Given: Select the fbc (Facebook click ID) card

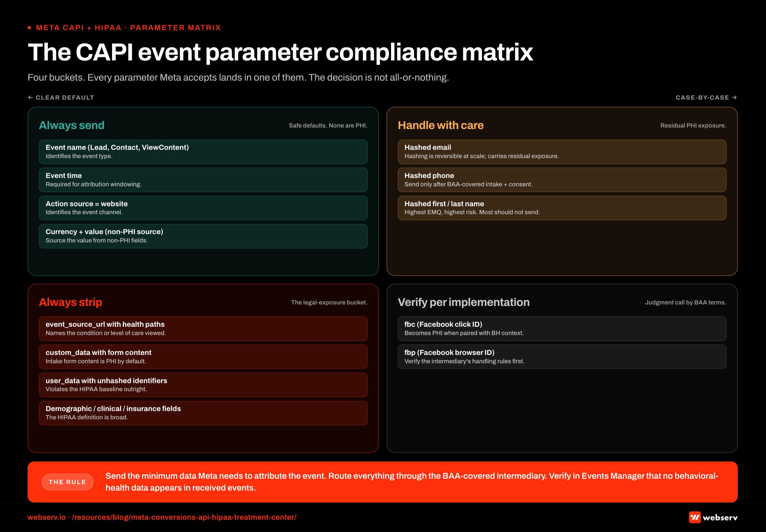Looking at the screenshot, I should [562, 328].
